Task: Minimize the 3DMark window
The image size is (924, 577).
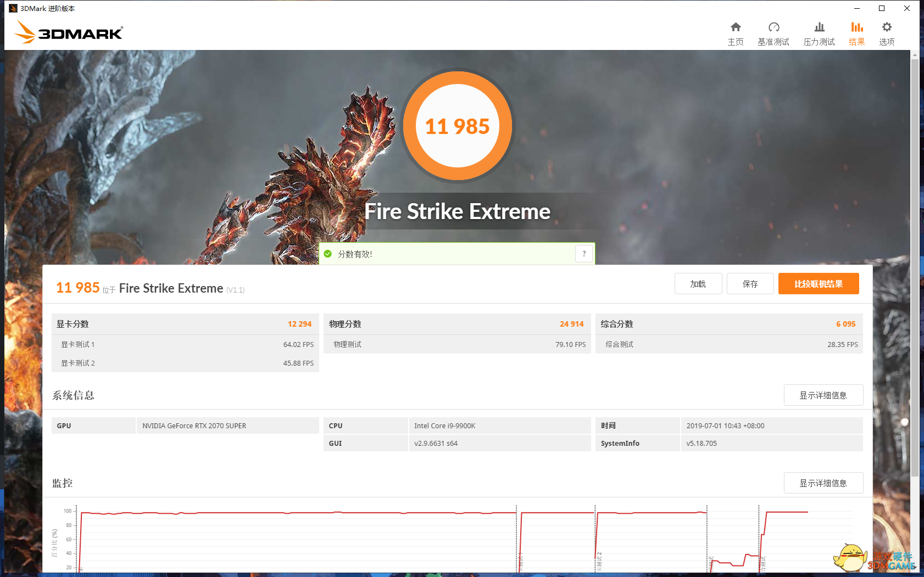Action: tap(856, 8)
